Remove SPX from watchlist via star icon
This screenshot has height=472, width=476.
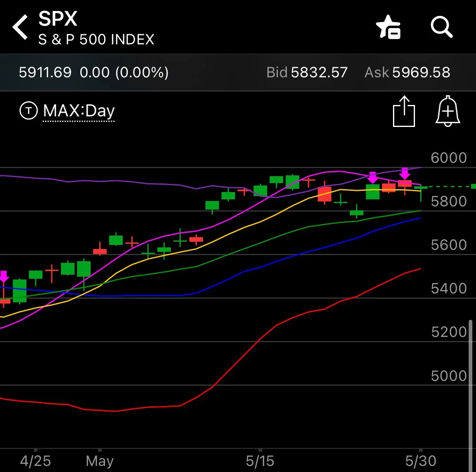(x=389, y=27)
